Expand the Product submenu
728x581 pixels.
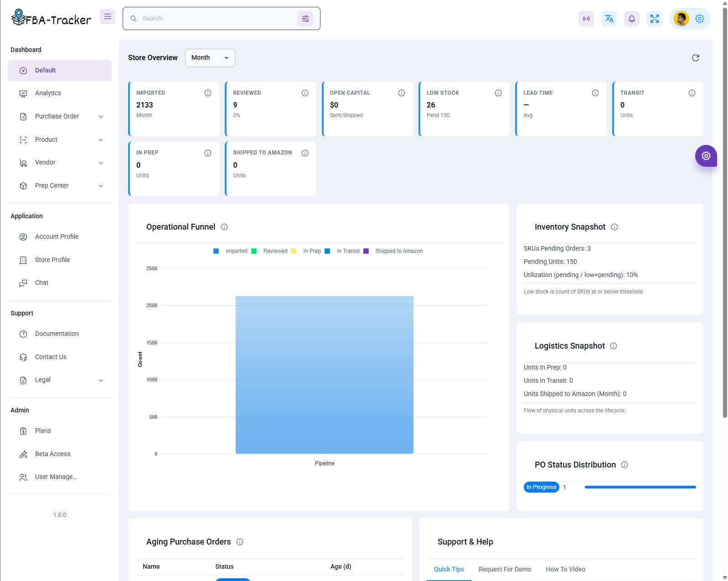tap(60, 140)
